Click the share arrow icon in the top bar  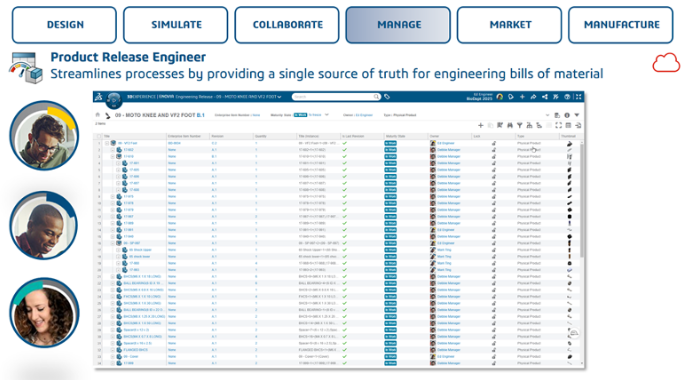(534, 97)
